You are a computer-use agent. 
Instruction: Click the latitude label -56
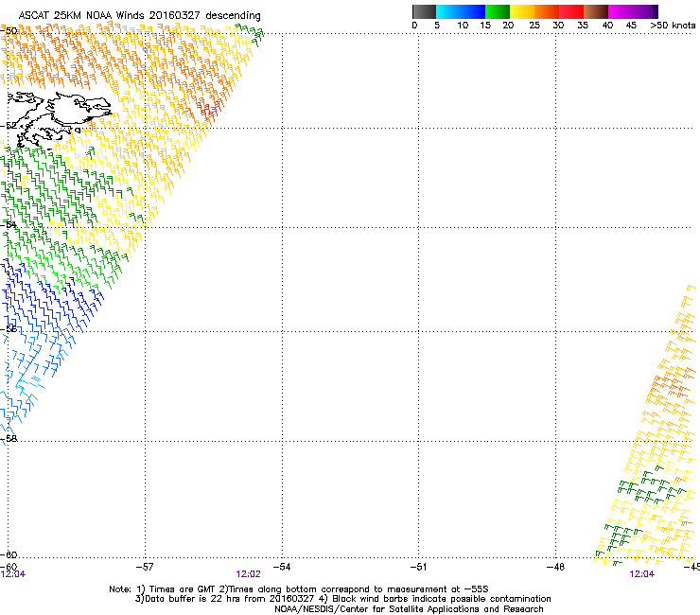pyautogui.click(x=9, y=328)
